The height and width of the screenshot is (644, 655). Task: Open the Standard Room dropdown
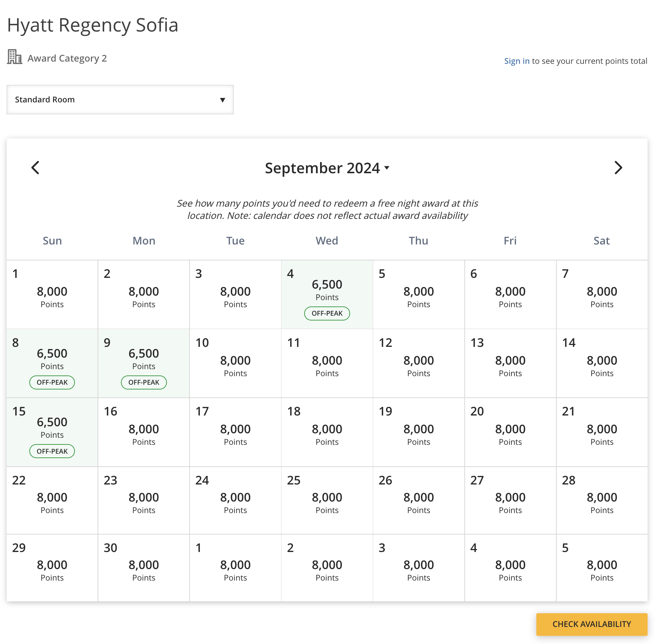[120, 99]
